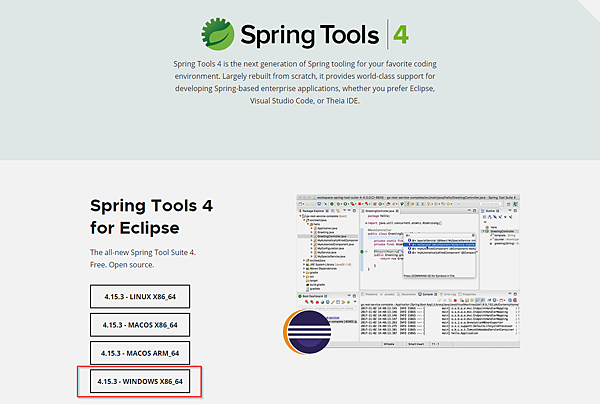Click the Spring Tools green gear leaf logo
Image resolution: width=600 pixels, height=404 pixels.
(218, 34)
